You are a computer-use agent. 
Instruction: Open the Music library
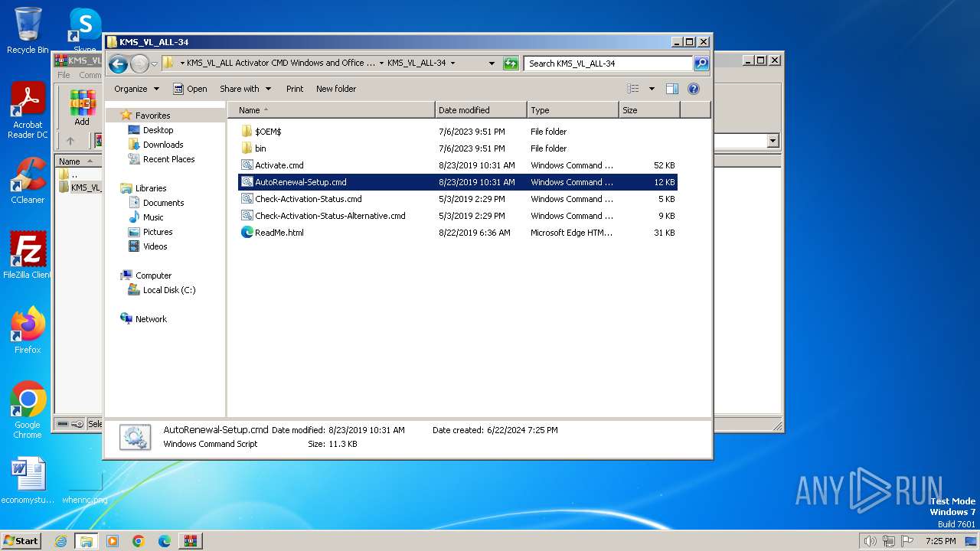coord(153,217)
